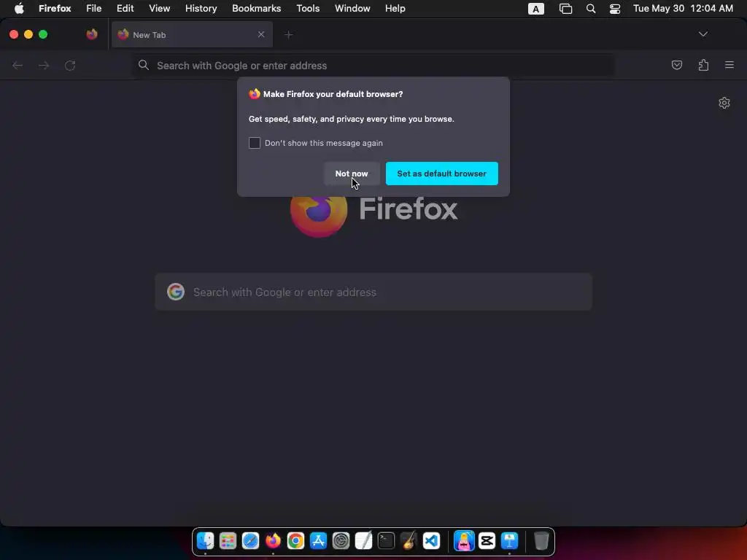This screenshot has width=747, height=560.
Task: Open the Save to Pocket button
Action: [676, 65]
